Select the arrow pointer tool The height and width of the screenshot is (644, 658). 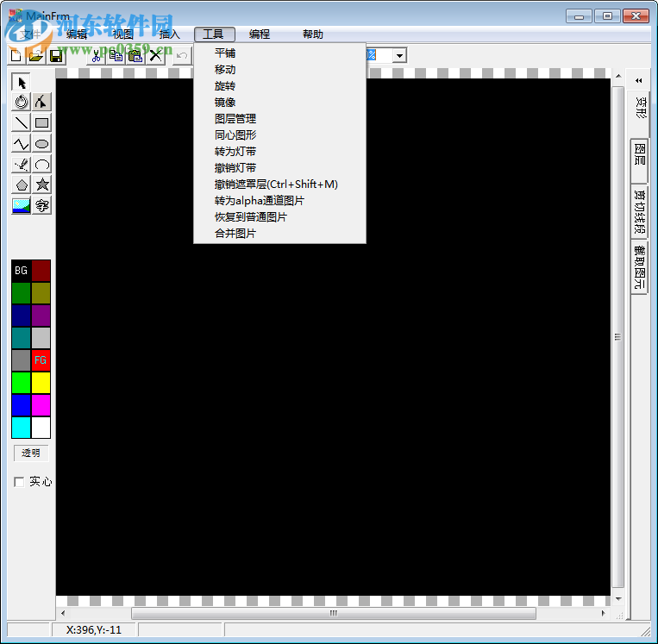click(x=21, y=82)
